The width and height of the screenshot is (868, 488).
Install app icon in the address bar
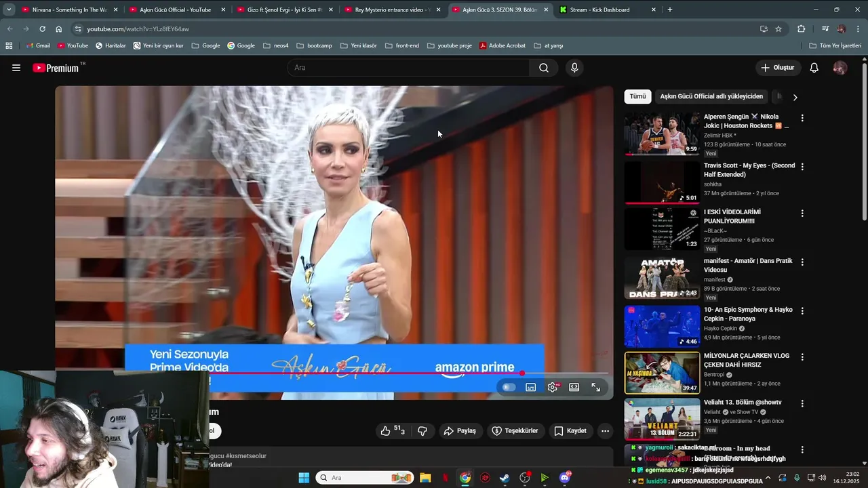click(x=764, y=29)
